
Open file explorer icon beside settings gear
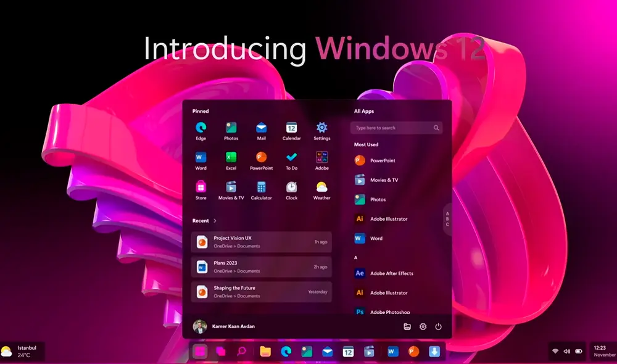point(407,326)
